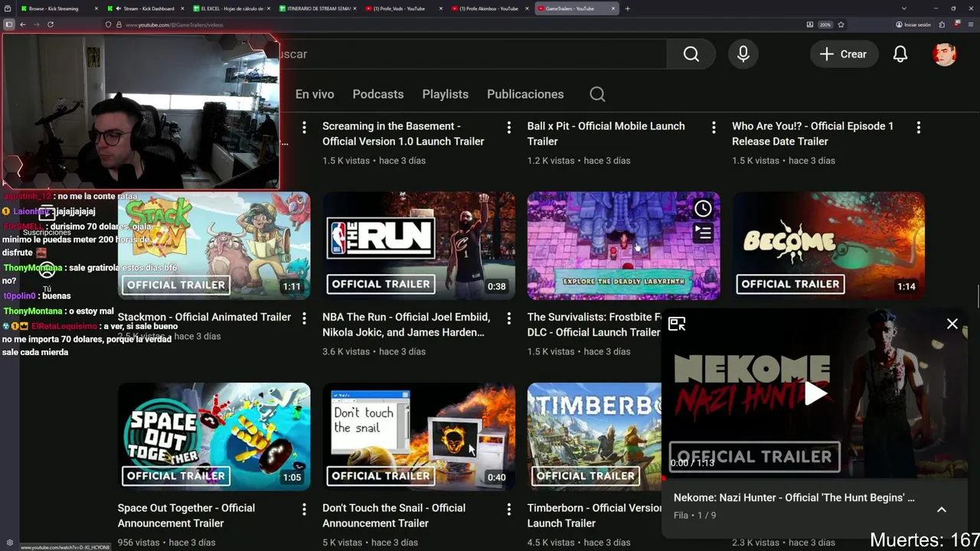Play the Nekome mini player video

coord(815,393)
